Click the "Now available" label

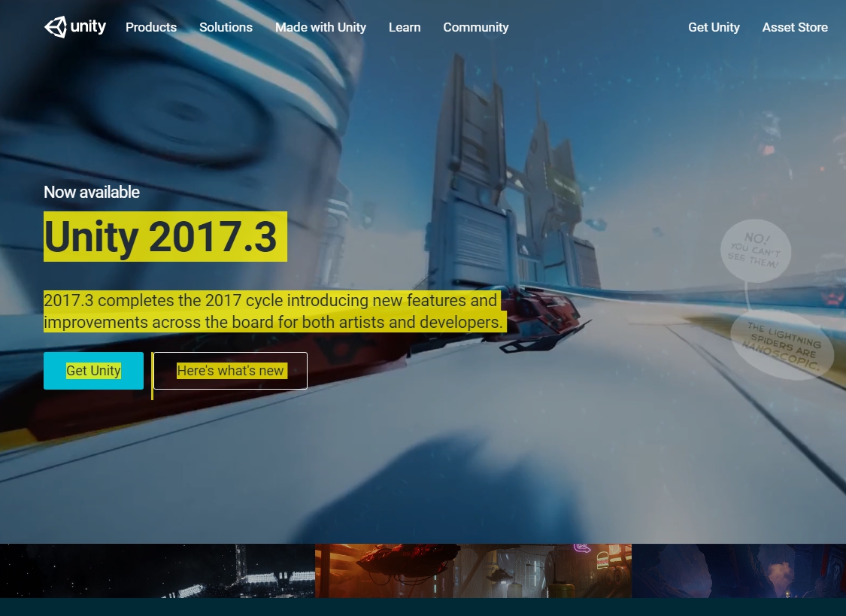(x=91, y=192)
